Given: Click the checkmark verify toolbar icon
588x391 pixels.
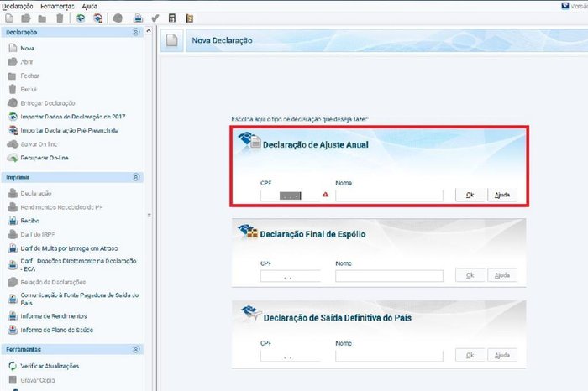Looking at the screenshot, I should [x=155, y=18].
